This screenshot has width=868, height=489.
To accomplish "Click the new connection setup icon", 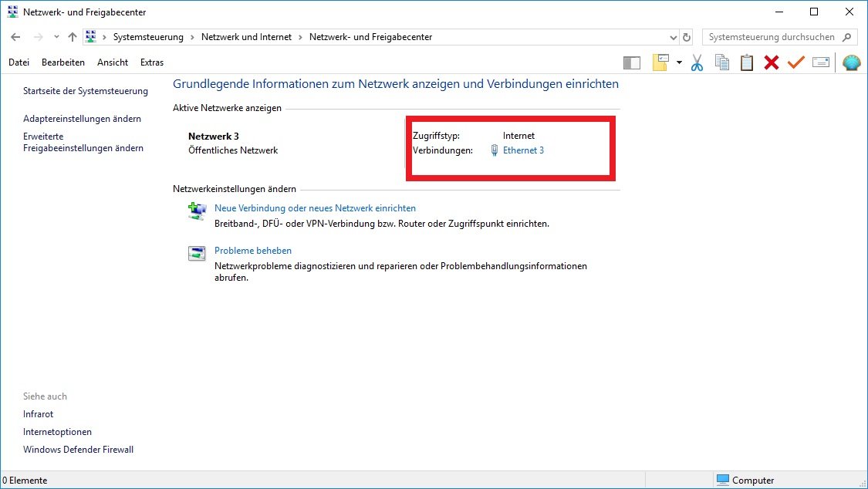I will 197,211.
